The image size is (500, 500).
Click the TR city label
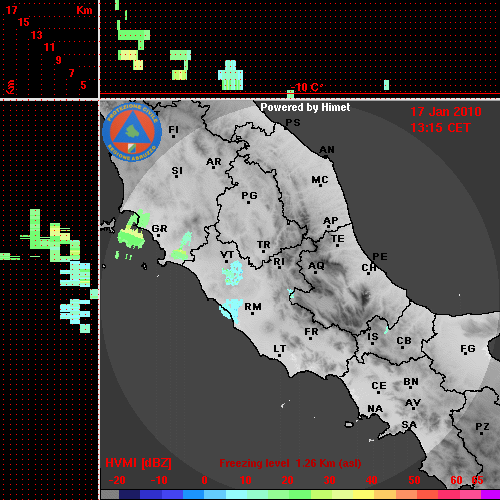coord(264,245)
